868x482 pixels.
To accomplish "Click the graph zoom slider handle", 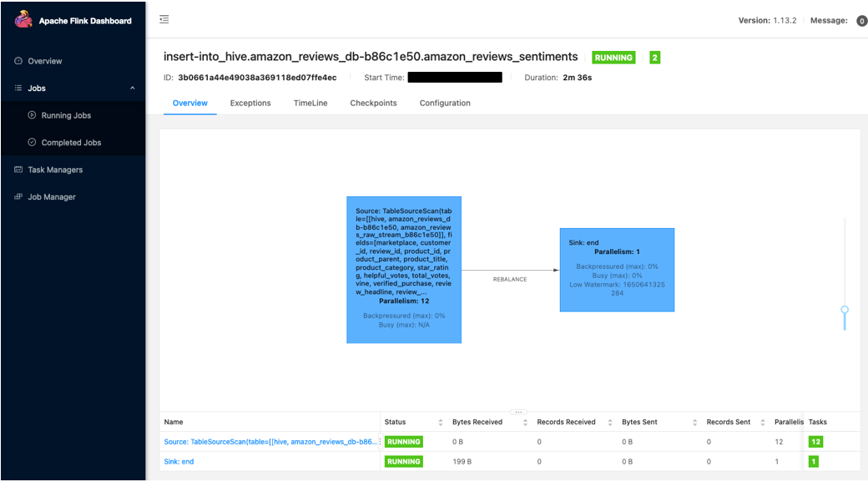I will point(845,310).
